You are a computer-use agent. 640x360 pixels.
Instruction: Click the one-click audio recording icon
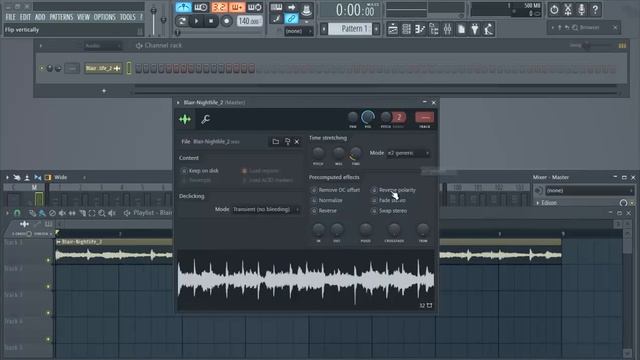point(568,9)
